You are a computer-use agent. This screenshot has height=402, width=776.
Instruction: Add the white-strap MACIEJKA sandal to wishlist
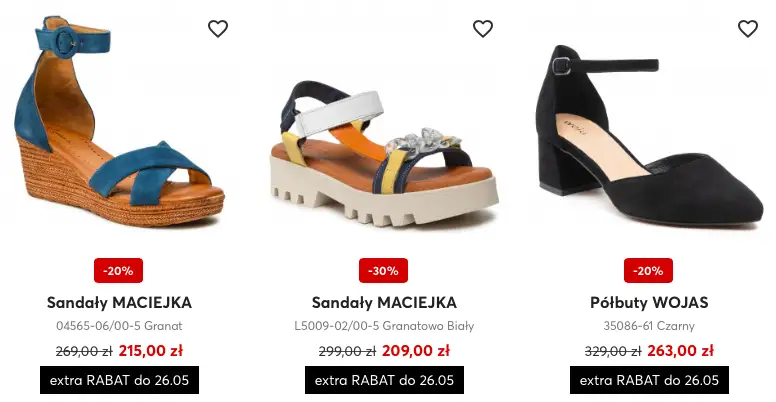[x=483, y=29]
